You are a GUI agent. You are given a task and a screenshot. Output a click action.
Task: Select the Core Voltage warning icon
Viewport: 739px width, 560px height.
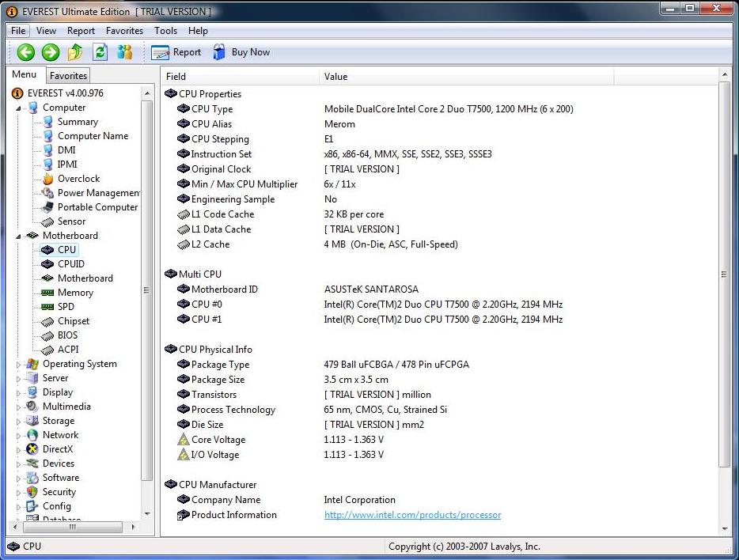[184, 440]
